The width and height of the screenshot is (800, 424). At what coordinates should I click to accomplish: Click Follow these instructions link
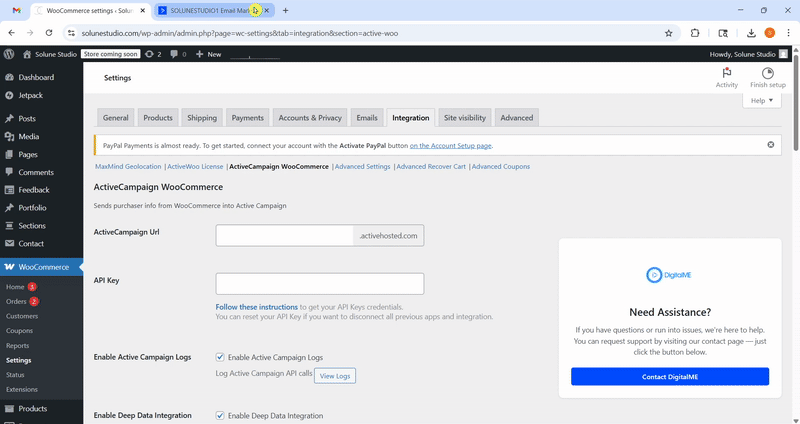pos(257,307)
